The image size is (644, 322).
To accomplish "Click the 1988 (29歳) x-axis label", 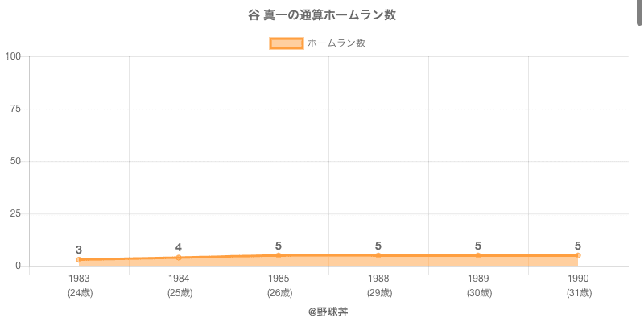I will 378,286.
